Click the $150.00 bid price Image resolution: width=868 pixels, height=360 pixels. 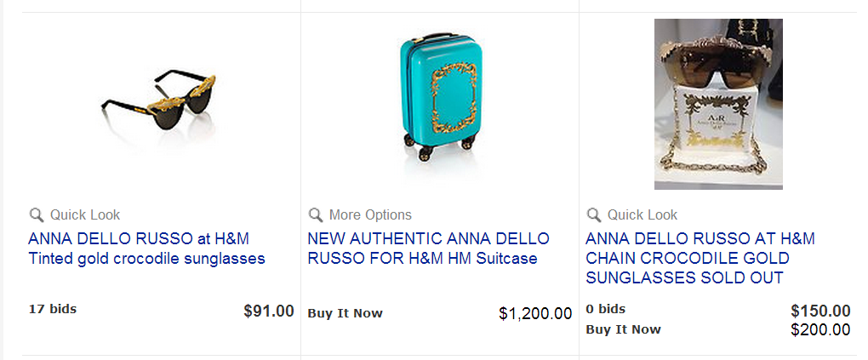click(x=819, y=311)
